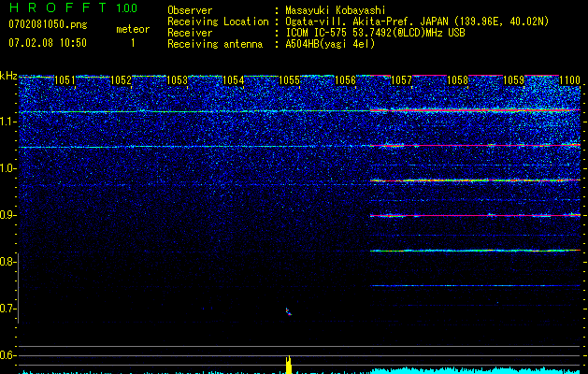588x374 pixels.
Task: Click the 0.7 frequency axis label
Action: coord(8,309)
